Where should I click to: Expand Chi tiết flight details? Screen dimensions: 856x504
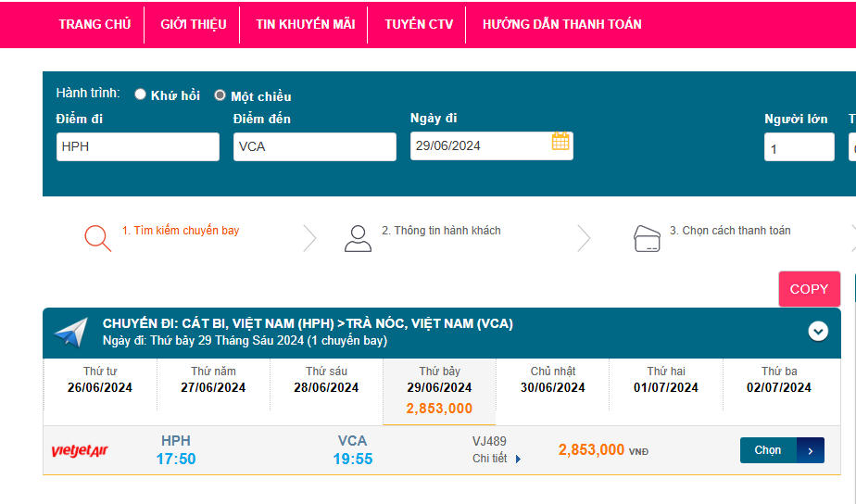[x=497, y=459]
